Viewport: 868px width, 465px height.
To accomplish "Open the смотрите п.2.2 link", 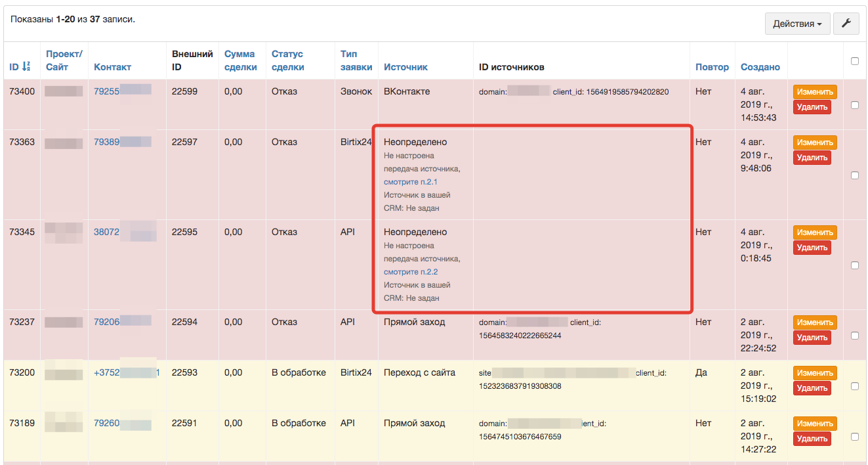I will click(410, 271).
